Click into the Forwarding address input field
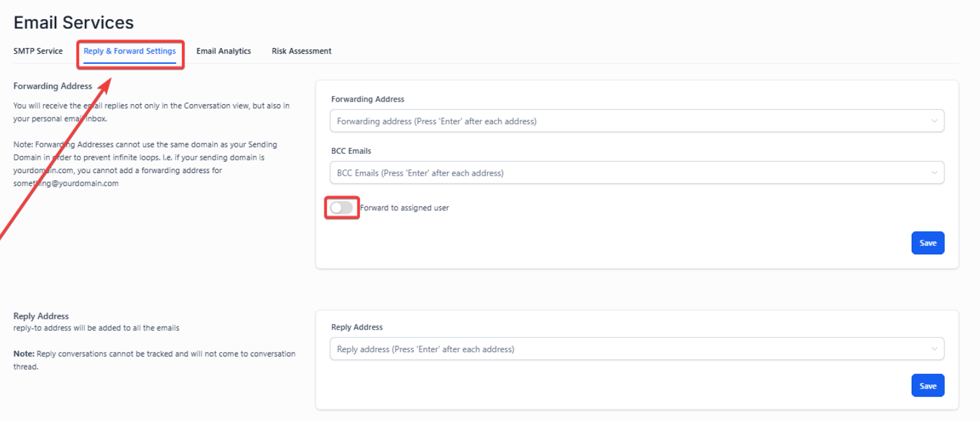Viewport: 980px width, 421px height. tap(626, 121)
